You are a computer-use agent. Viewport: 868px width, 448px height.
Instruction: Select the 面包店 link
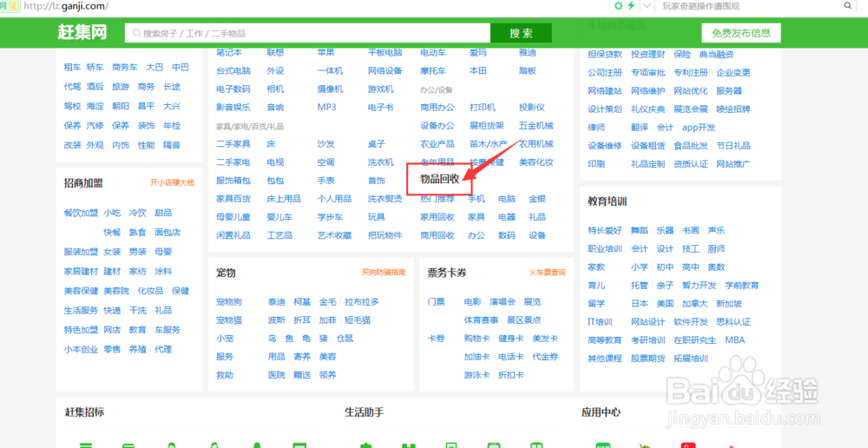(x=168, y=233)
